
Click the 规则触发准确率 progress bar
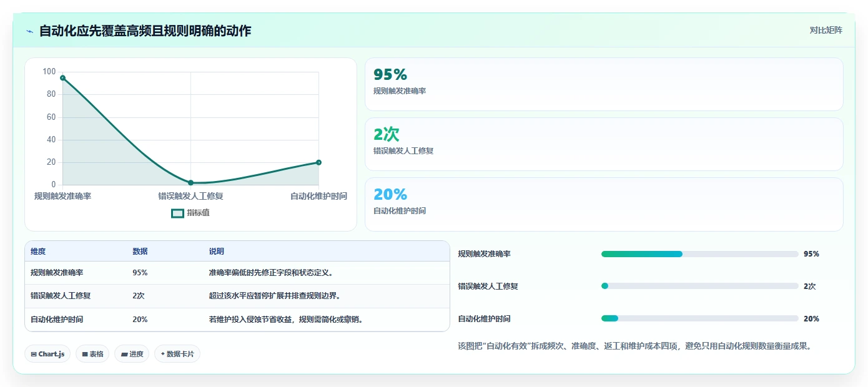(x=699, y=254)
